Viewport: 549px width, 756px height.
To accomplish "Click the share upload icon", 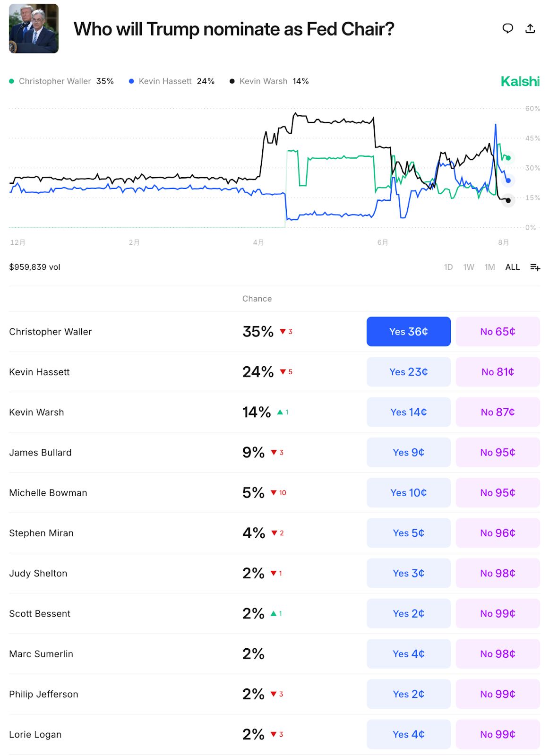I will [x=530, y=28].
